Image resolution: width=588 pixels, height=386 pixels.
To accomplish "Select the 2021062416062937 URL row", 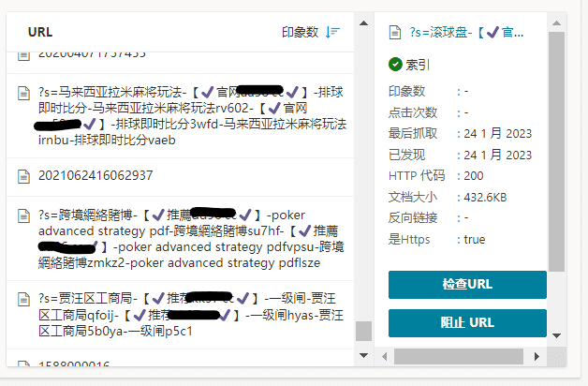I will (180, 177).
